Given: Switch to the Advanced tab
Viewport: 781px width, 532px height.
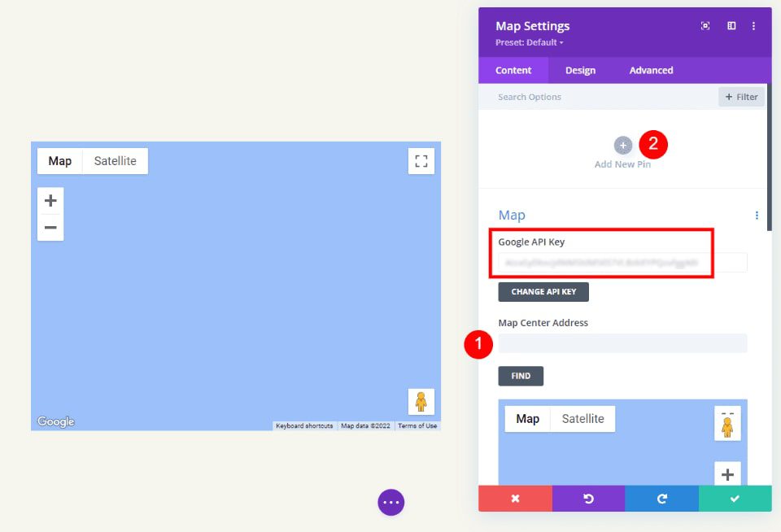Looking at the screenshot, I should (x=650, y=70).
